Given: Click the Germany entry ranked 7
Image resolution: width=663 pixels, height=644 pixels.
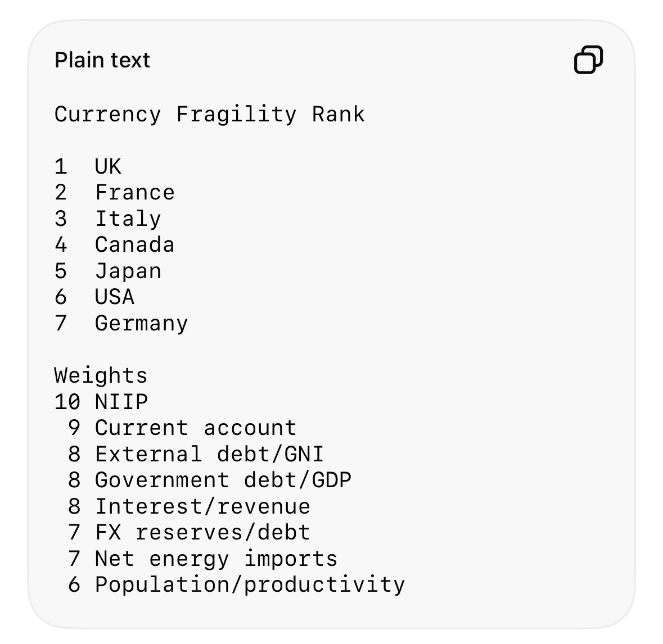Looking at the screenshot, I should [x=121, y=324].
